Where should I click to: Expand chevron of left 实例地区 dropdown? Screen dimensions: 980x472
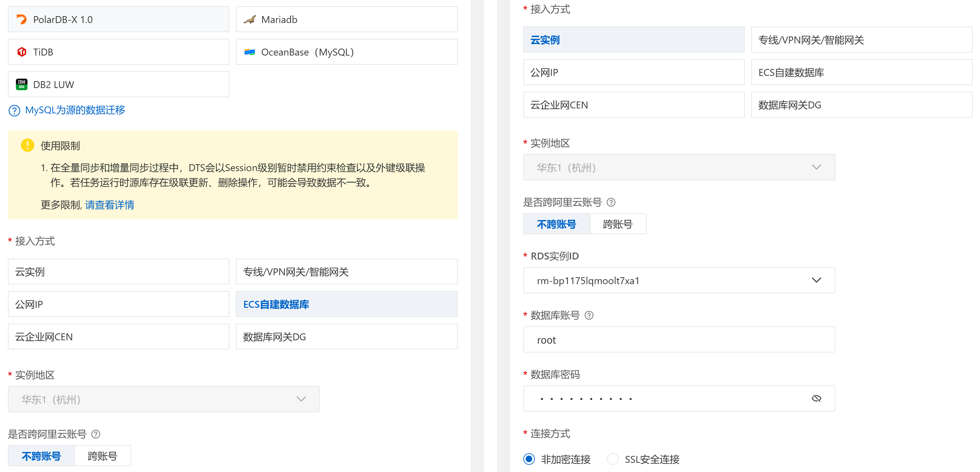click(301, 399)
